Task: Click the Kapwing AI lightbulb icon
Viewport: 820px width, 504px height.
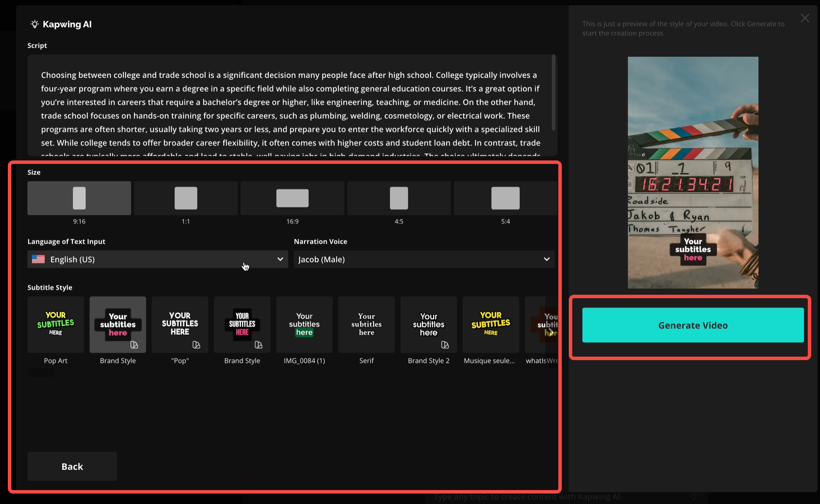Action: [34, 24]
